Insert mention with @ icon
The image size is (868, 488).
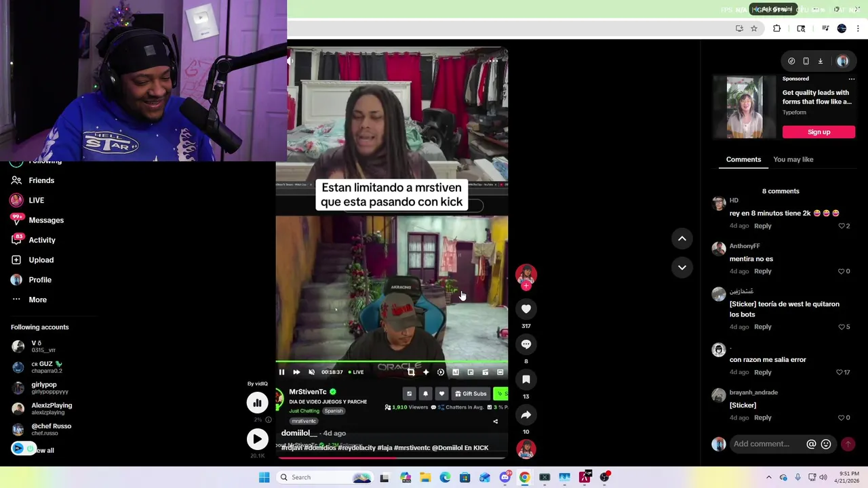click(x=811, y=444)
